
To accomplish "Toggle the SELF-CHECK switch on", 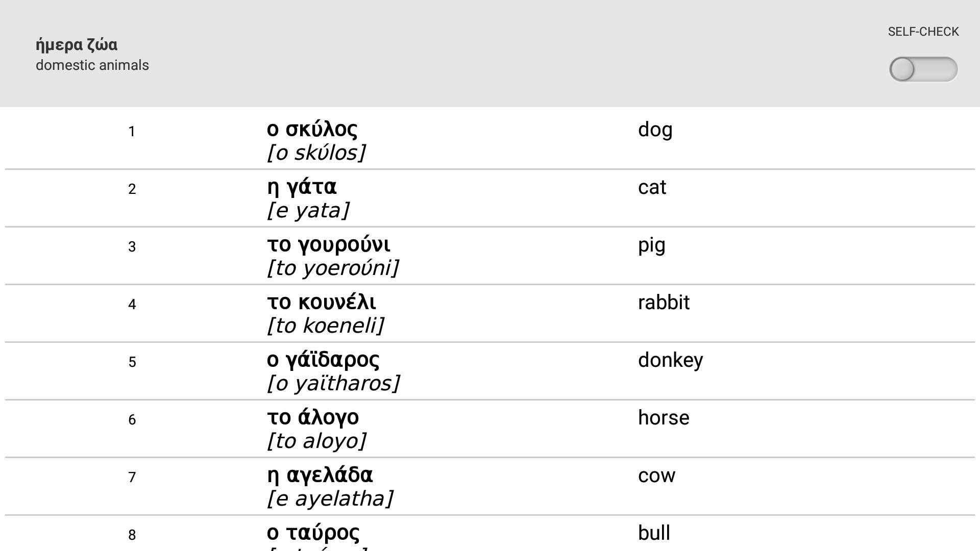I will [x=923, y=69].
